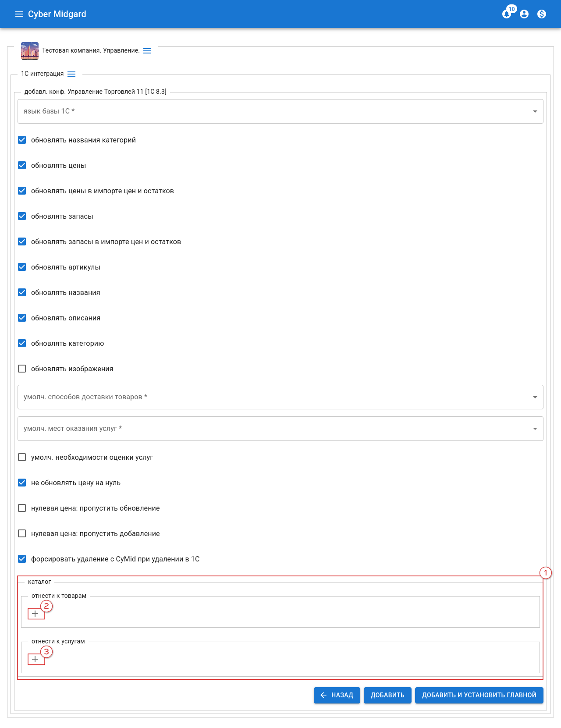Click the Cyber Midgard title
The width and height of the screenshot is (561, 728).
click(x=57, y=14)
